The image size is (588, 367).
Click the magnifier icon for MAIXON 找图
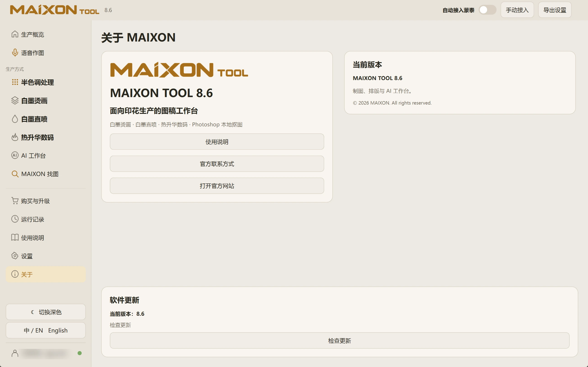(x=15, y=174)
